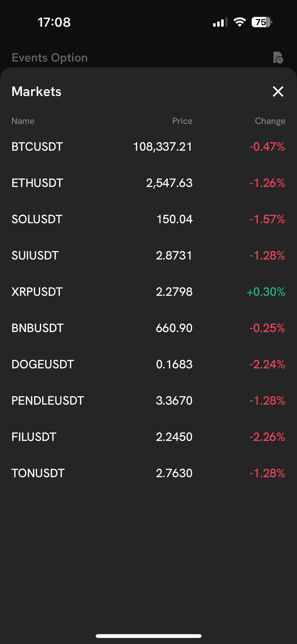The height and width of the screenshot is (644, 297).
Task: Sort by the Change column header
Action: click(x=270, y=121)
